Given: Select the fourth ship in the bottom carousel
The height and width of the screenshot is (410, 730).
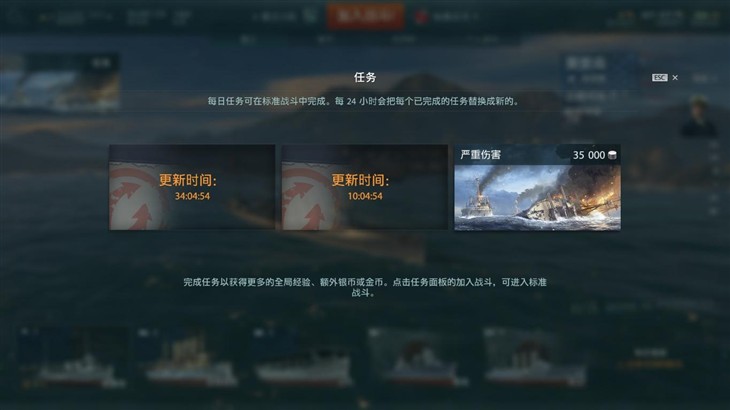Looking at the screenshot, I should pos(421,357).
